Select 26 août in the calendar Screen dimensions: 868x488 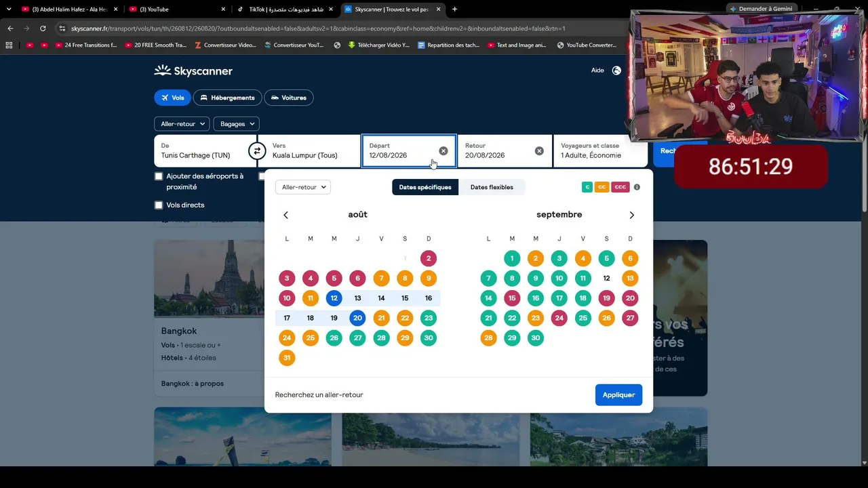point(334,338)
